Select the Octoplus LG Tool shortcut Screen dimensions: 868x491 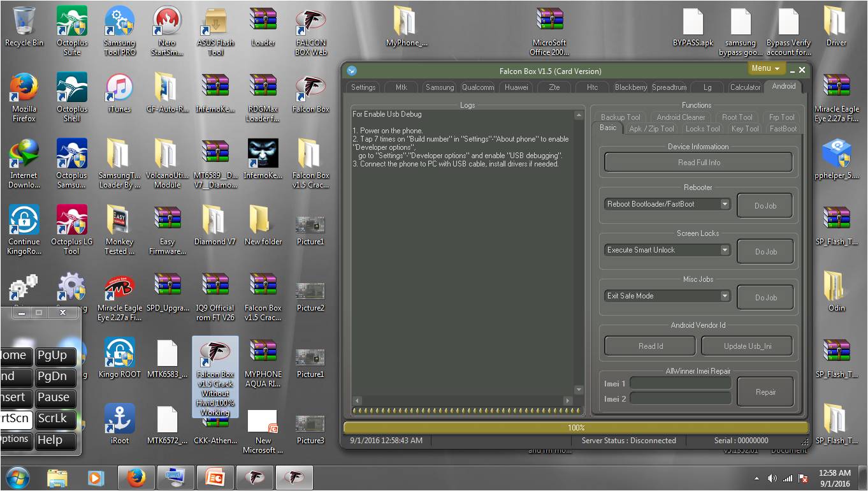(71, 230)
